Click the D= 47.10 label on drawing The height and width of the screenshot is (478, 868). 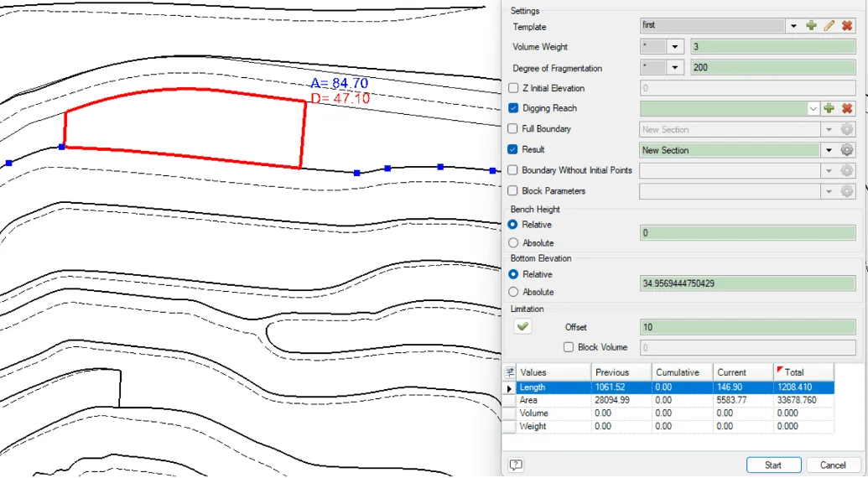340,98
